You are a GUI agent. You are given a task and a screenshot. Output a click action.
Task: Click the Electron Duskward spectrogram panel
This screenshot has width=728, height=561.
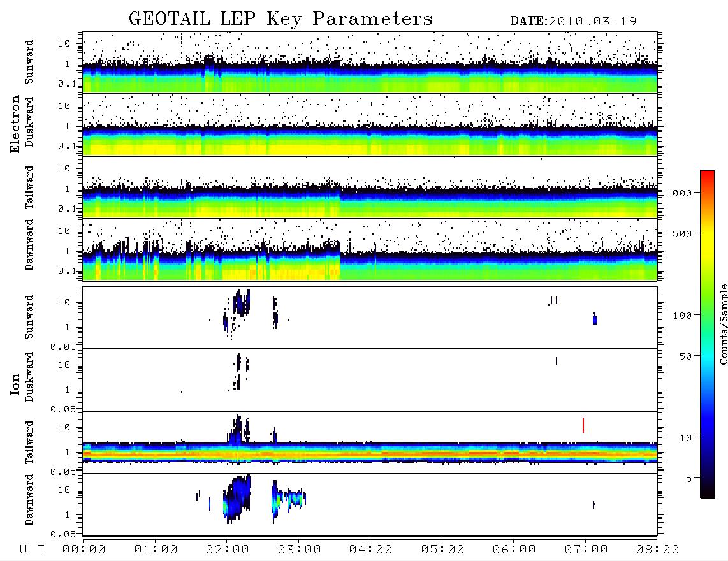(370, 124)
